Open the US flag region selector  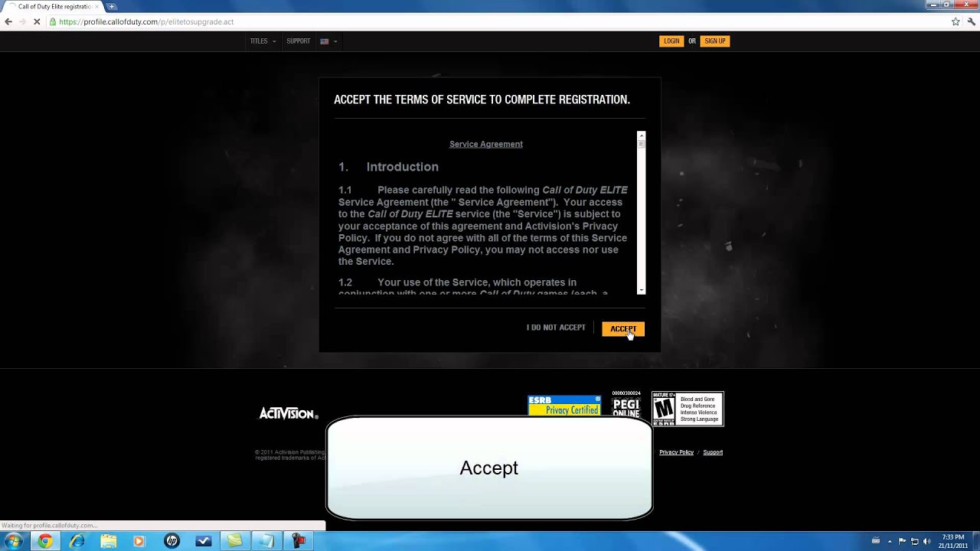coord(328,41)
